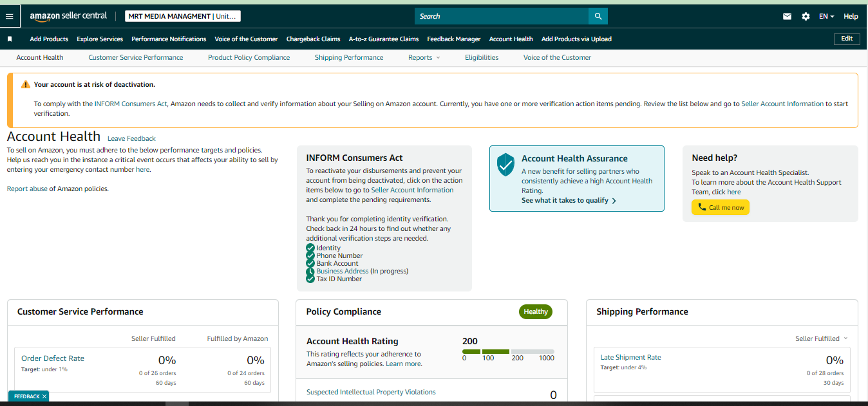Click the Account Health Rating progress bar
This screenshot has width=868, height=406.
pyautogui.click(x=509, y=351)
